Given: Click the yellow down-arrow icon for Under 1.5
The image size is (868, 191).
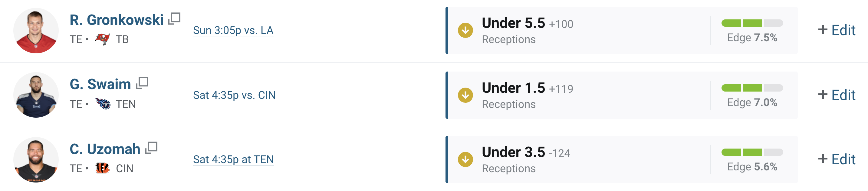Looking at the screenshot, I should (x=465, y=95).
